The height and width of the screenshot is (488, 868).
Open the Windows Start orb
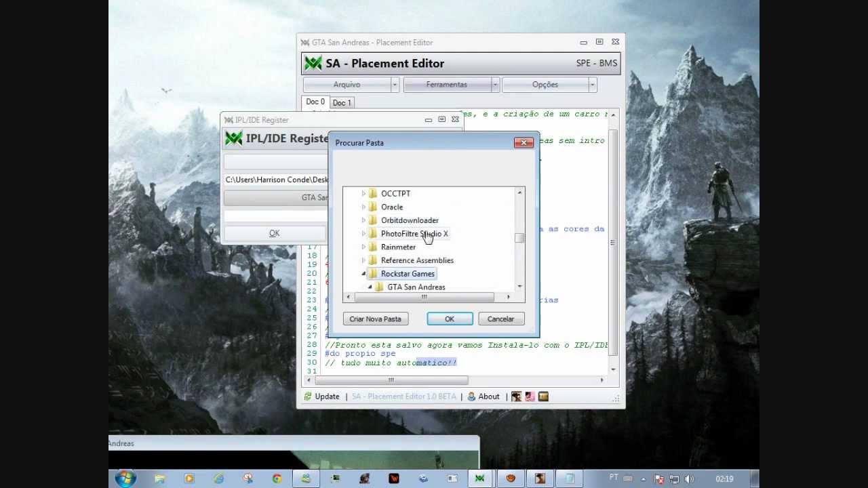tap(125, 479)
